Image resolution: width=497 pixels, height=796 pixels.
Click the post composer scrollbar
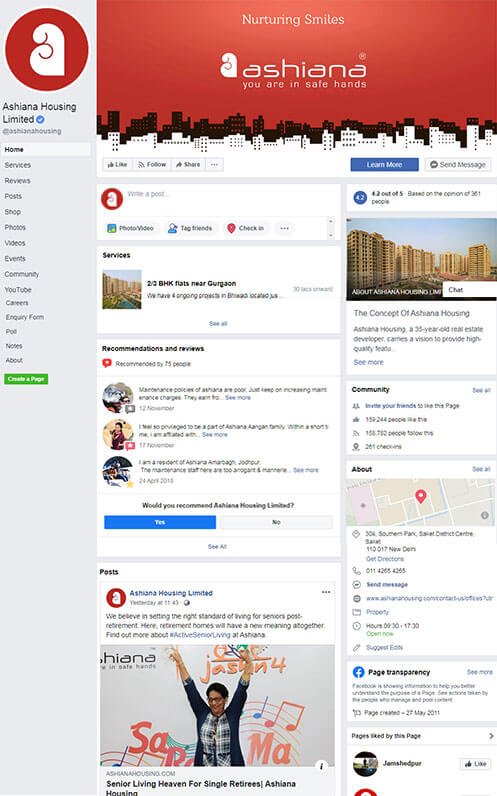tap(331, 228)
